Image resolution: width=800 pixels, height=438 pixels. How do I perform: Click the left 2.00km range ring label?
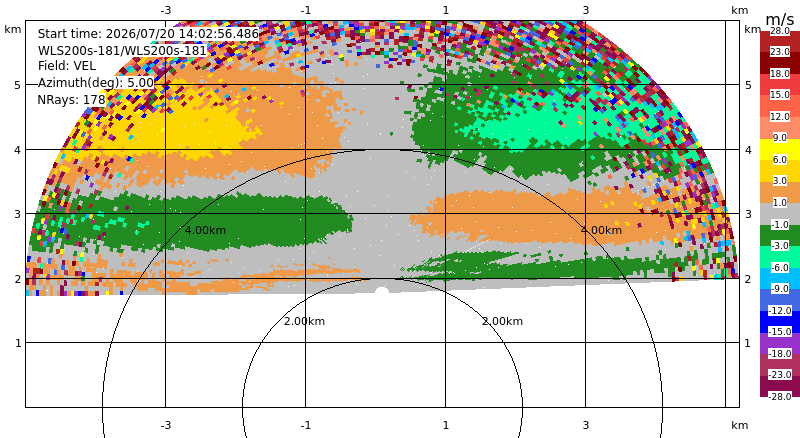pyautogui.click(x=304, y=321)
